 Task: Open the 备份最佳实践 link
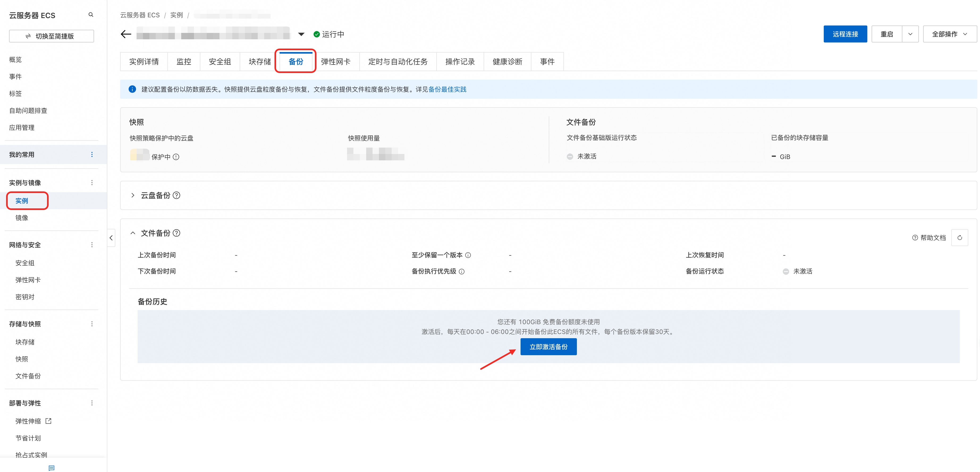pos(447,89)
